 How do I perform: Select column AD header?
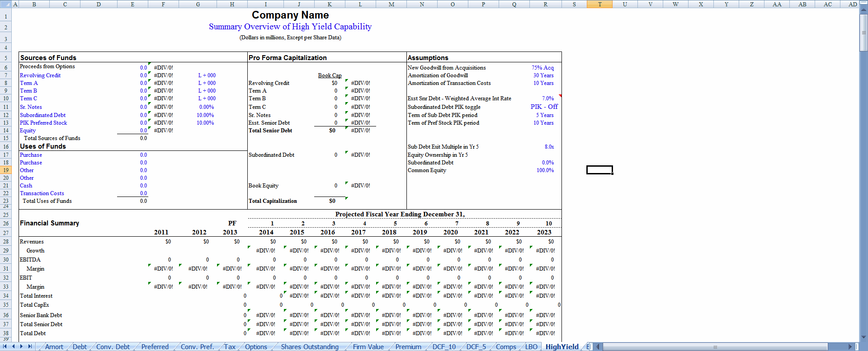[x=852, y=4]
